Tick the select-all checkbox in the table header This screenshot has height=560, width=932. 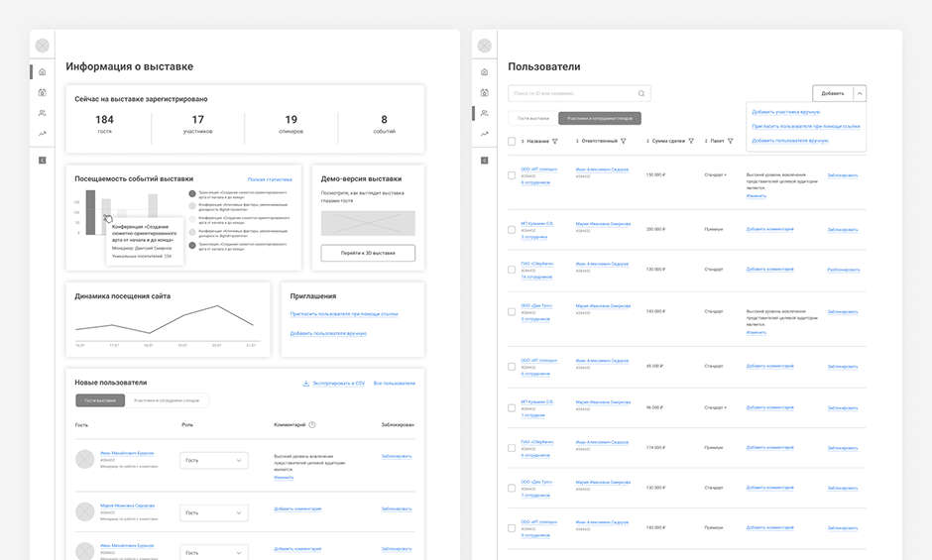click(x=512, y=142)
